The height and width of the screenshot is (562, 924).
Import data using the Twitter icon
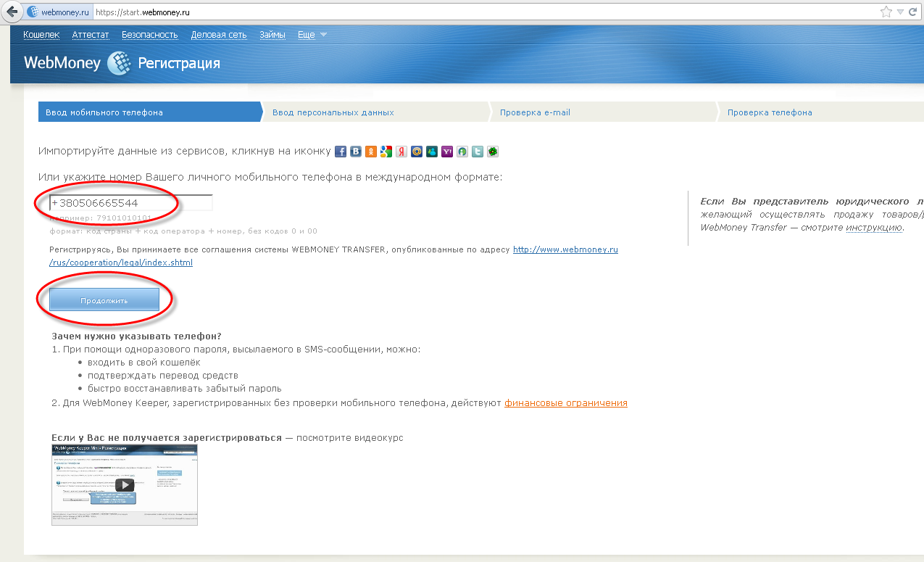click(x=478, y=152)
